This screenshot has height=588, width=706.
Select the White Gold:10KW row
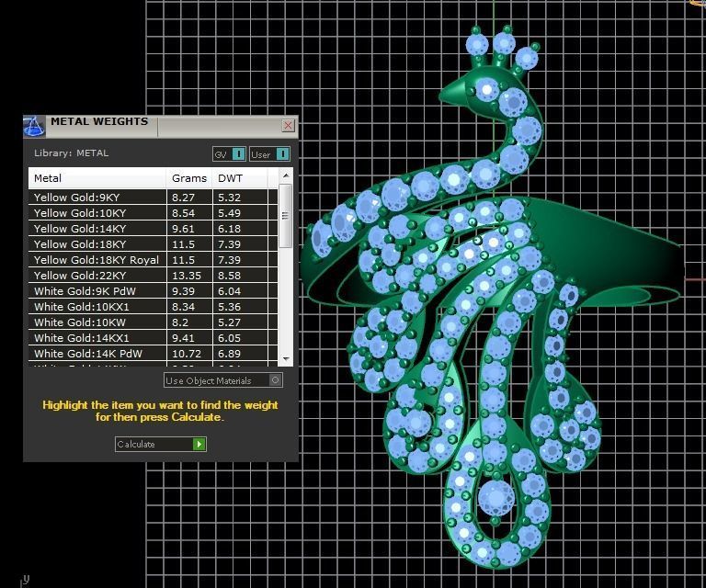(x=154, y=322)
